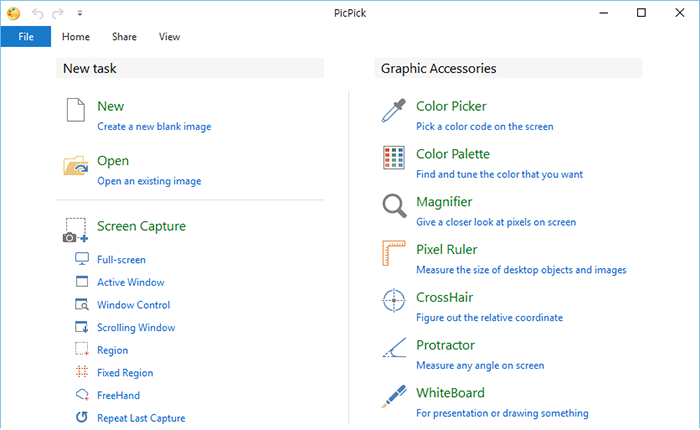Click the undo arrow in title bar
700x430 pixels.
coord(38,13)
